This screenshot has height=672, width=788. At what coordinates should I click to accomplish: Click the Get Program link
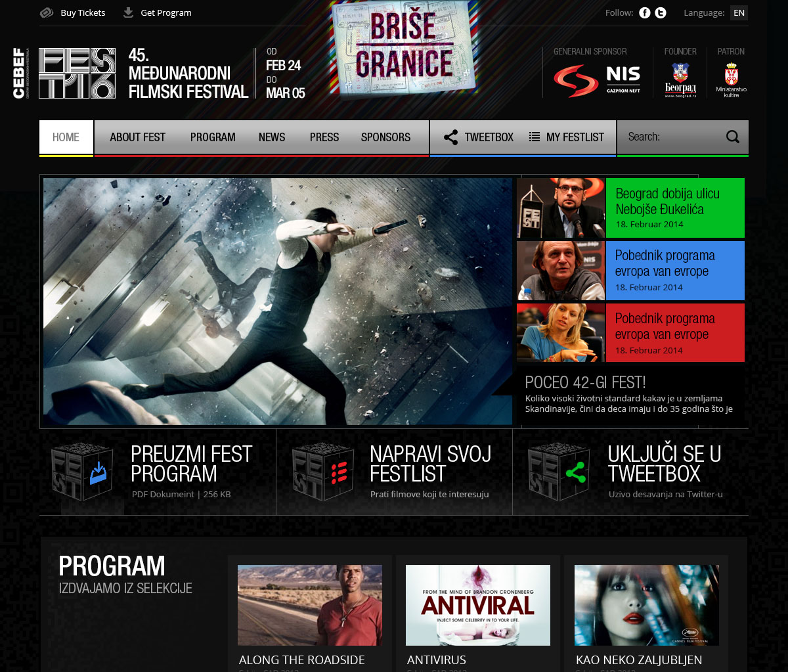[166, 12]
